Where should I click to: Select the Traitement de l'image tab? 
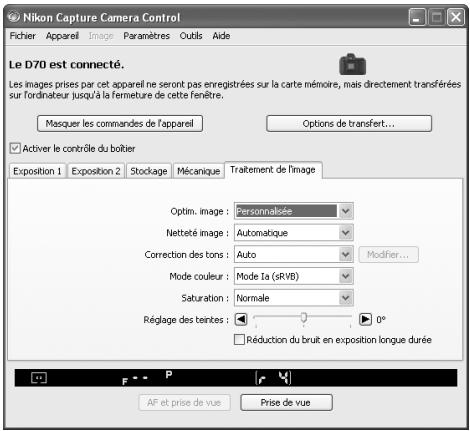273,170
